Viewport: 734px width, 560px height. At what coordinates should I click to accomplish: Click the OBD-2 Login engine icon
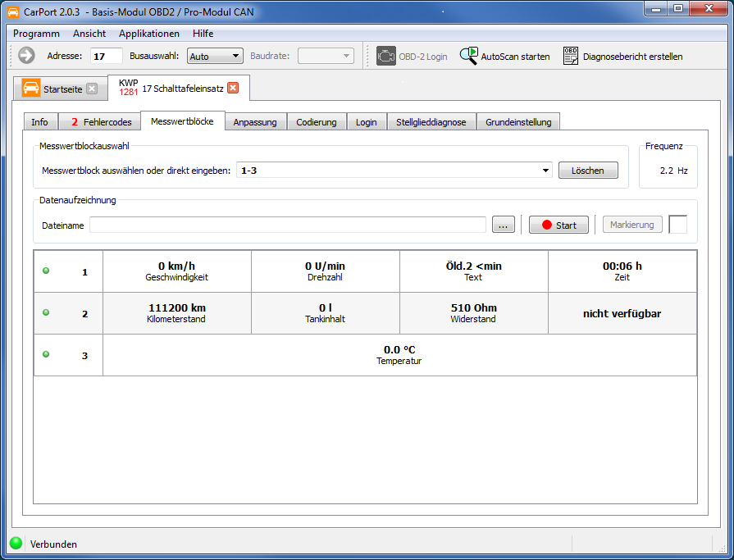tap(385, 56)
